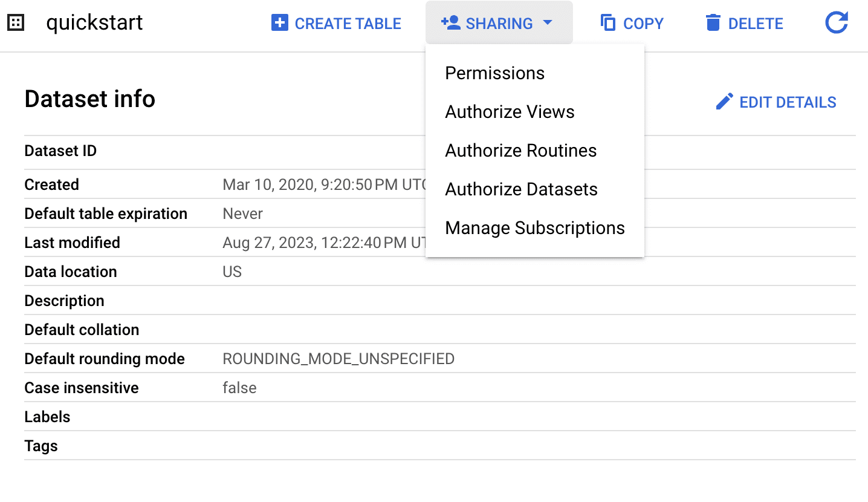Click the Default rounding mode label
868x502 pixels.
tap(105, 359)
